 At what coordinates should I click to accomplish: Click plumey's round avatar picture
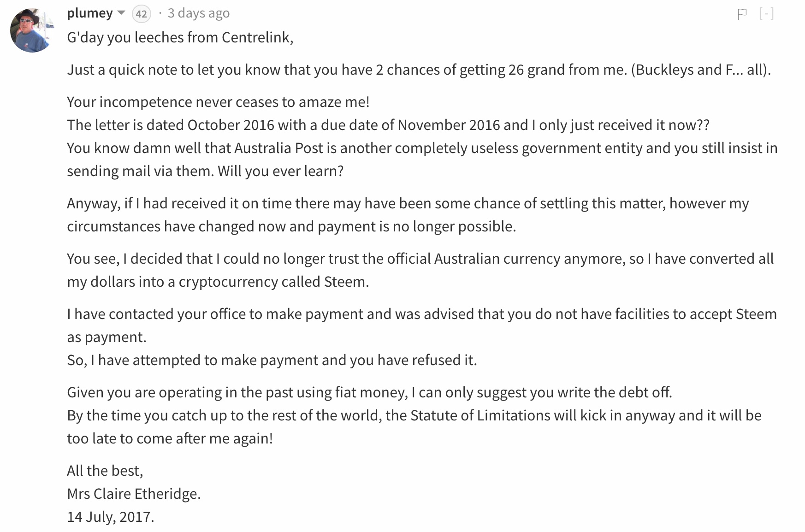point(32,30)
